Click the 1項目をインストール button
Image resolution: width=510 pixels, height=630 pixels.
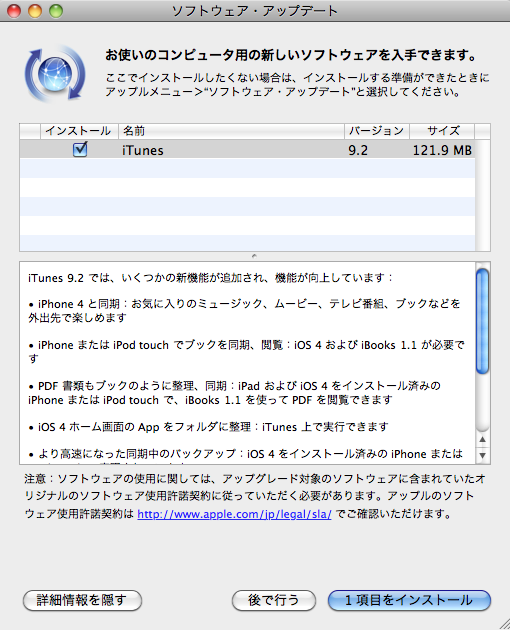(409, 600)
